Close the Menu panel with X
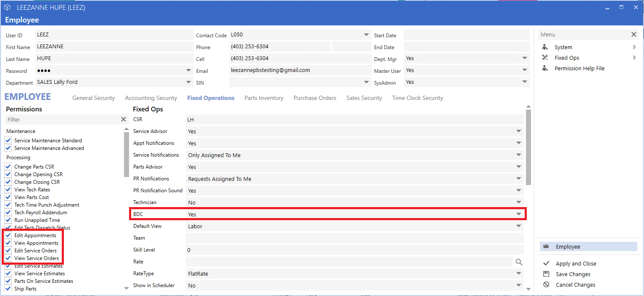Screen dimensions: 644x296 click(633, 34)
